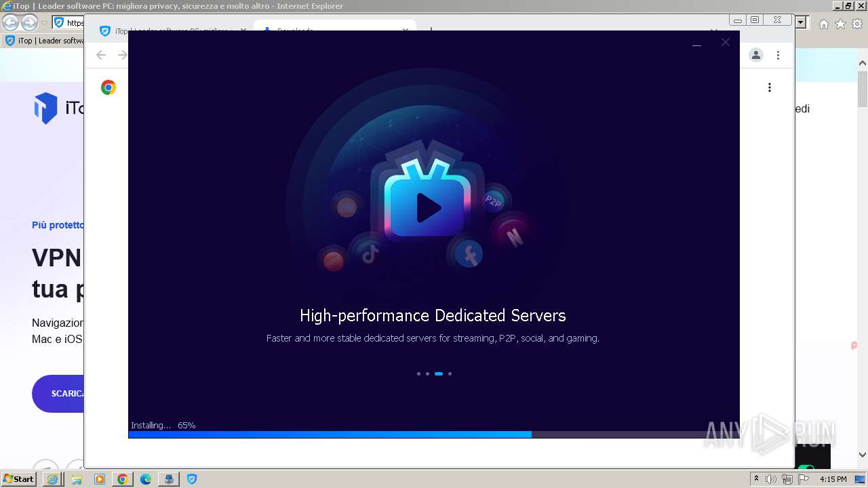The image size is (868, 488).
Task: Click Internet Explorer forward button
Action: pyautogui.click(x=29, y=23)
